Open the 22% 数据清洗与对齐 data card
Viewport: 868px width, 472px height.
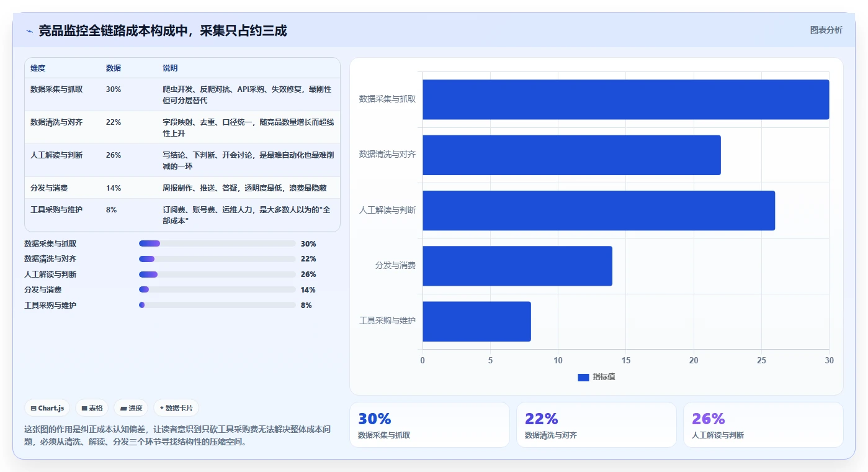596,425
